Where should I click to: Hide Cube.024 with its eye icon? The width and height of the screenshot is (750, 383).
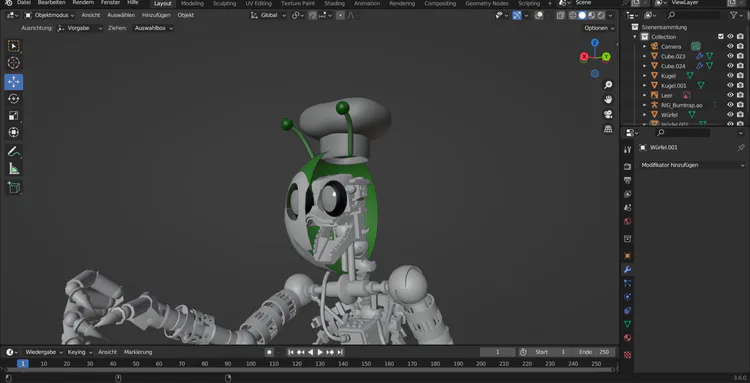click(730, 66)
